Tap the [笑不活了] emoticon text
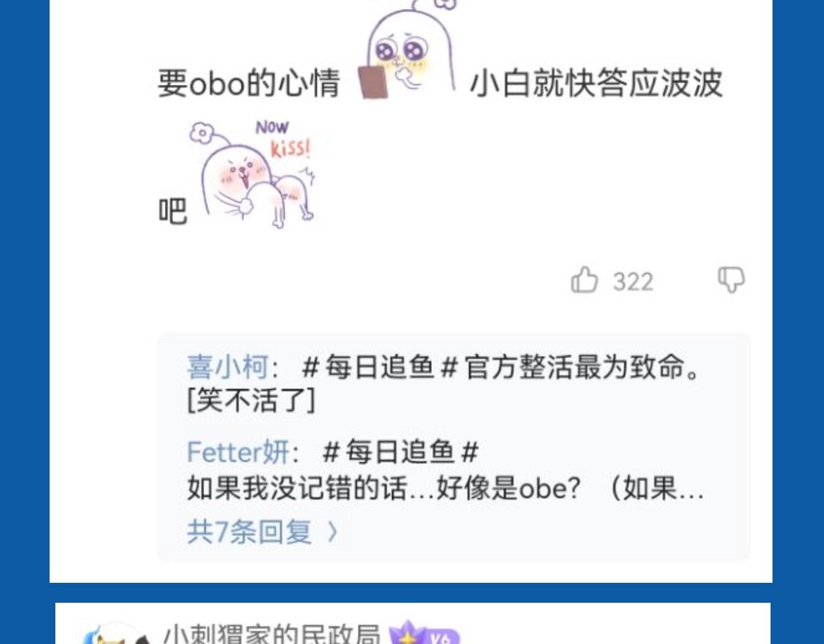The width and height of the screenshot is (824, 644). pos(251,401)
